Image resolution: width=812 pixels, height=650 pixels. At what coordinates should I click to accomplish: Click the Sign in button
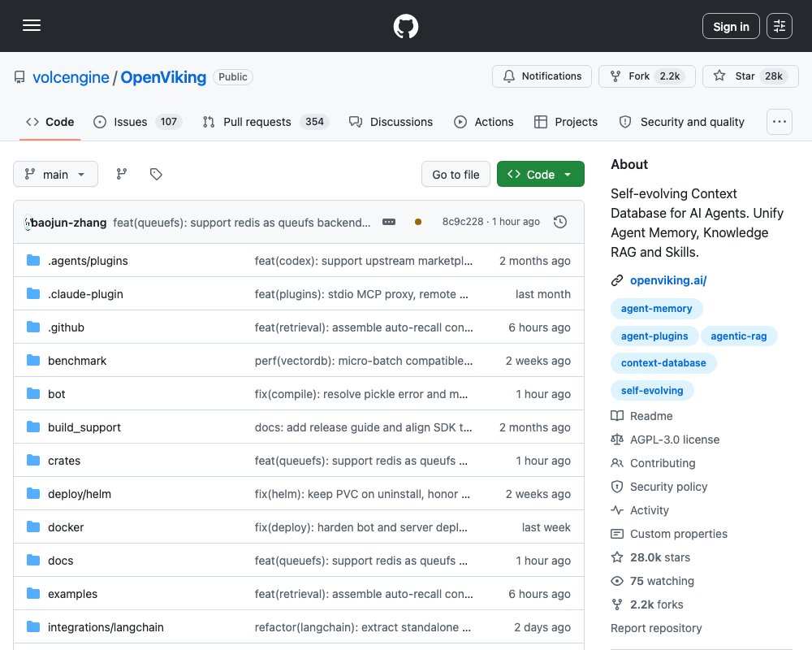pyautogui.click(x=731, y=26)
